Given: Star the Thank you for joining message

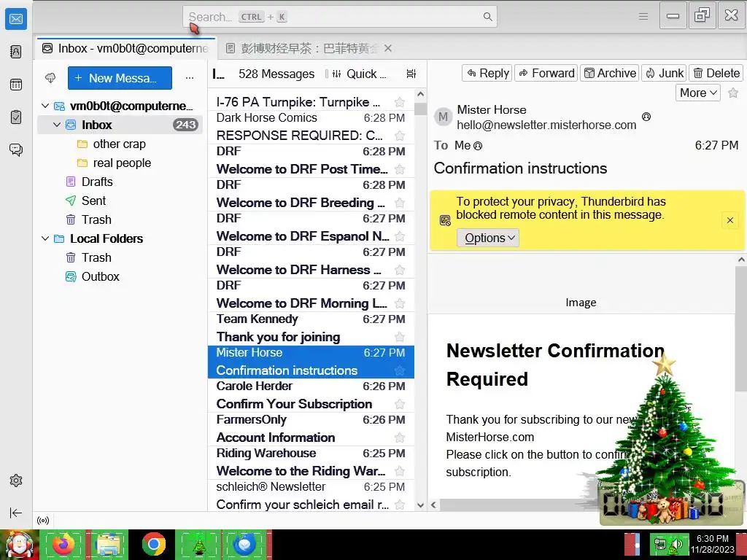Looking at the screenshot, I should [400, 337].
